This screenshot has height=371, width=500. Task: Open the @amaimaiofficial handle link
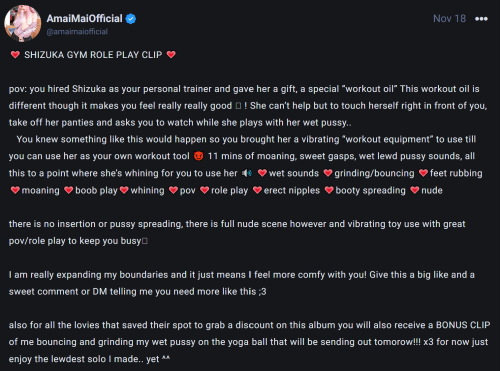[x=77, y=32]
